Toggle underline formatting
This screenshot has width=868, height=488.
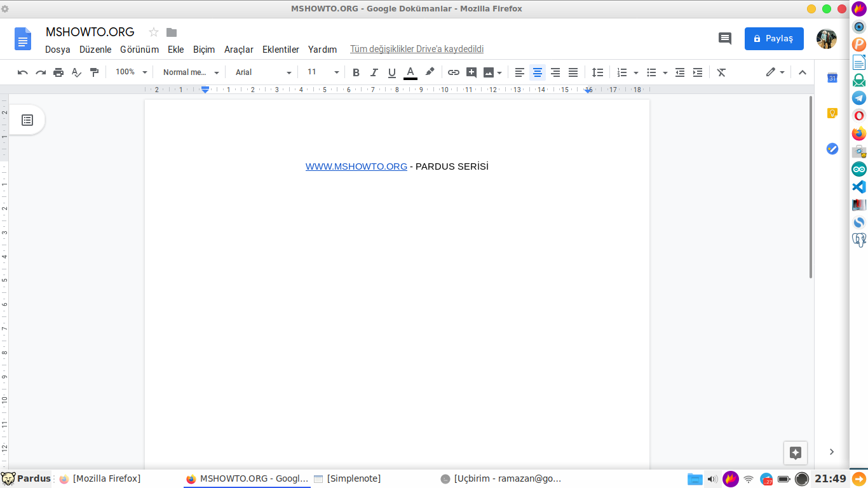pos(392,72)
